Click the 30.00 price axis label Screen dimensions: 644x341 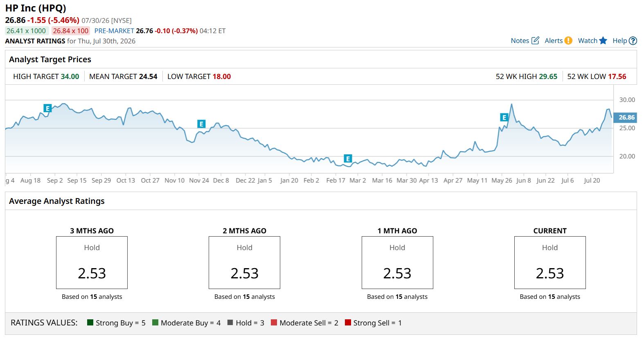point(627,100)
